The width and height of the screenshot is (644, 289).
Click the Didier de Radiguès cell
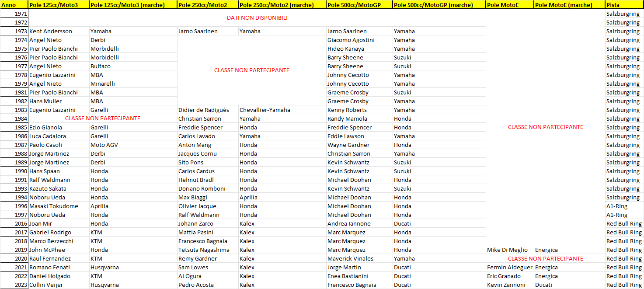208,110
